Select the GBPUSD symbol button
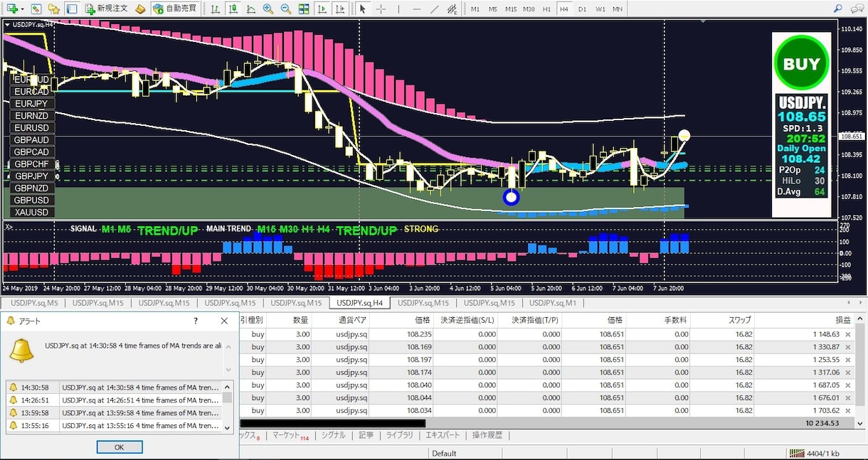Screen dimensions: 868x460 [x=31, y=200]
